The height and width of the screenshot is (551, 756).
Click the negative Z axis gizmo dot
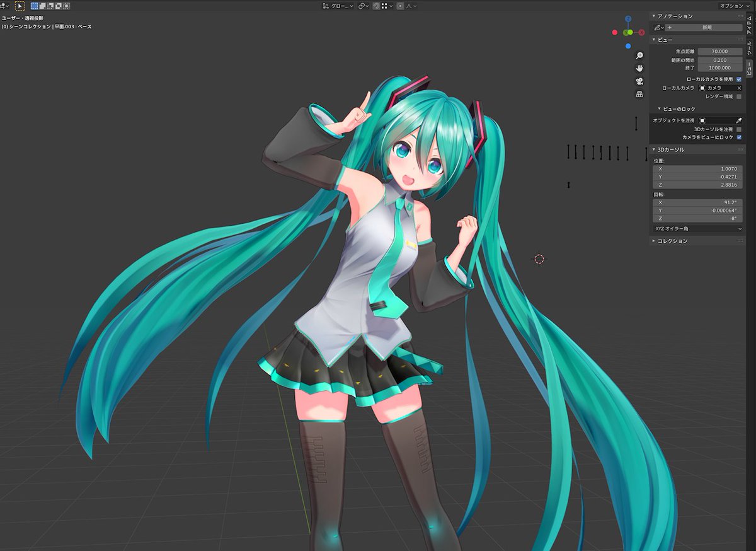(x=628, y=45)
